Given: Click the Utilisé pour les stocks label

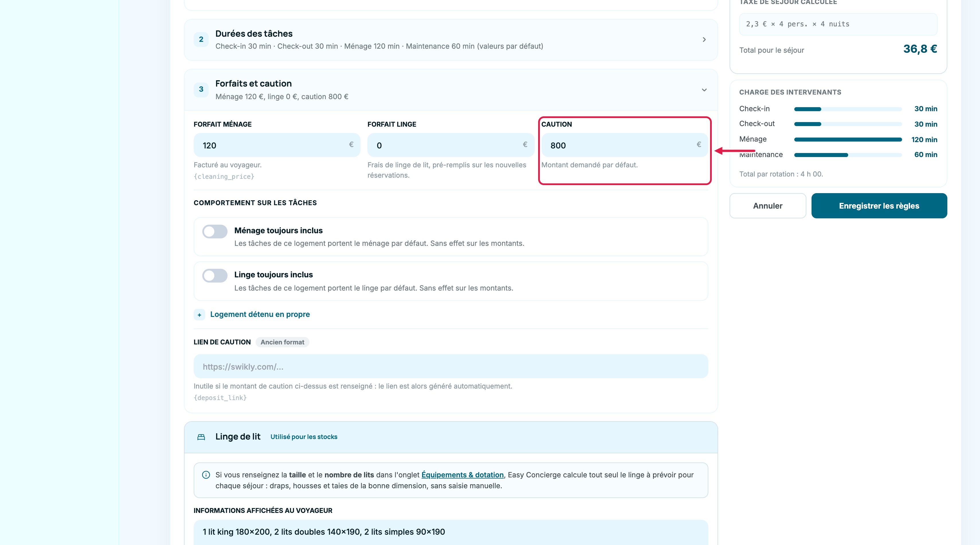Looking at the screenshot, I should (x=303, y=437).
